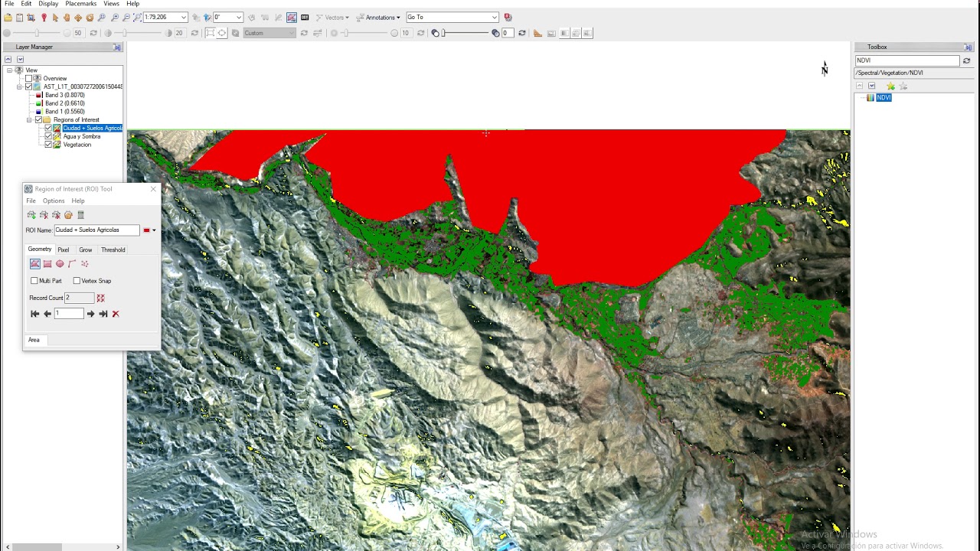Click the Open file folder icon
Screen dimensions: 980x551
pyautogui.click(x=8, y=18)
